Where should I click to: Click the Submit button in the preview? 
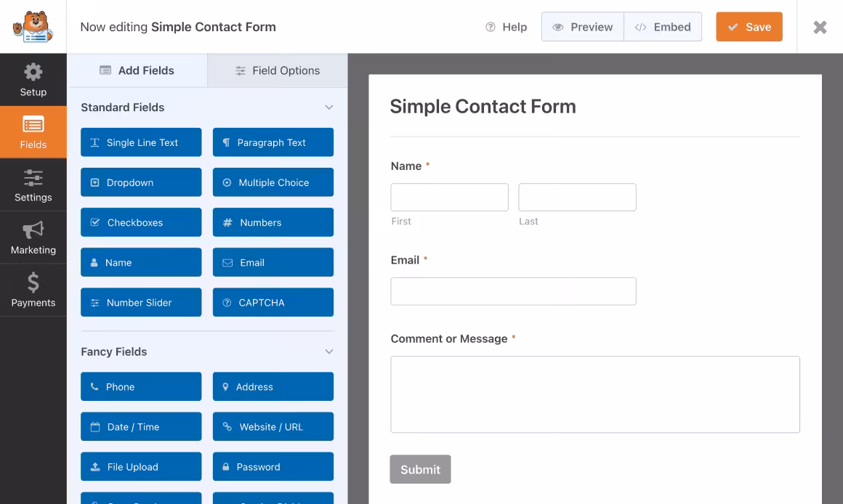coord(420,469)
